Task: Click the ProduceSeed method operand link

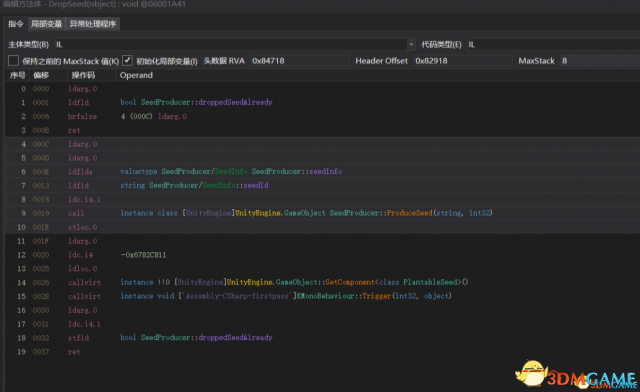Action: [409, 213]
